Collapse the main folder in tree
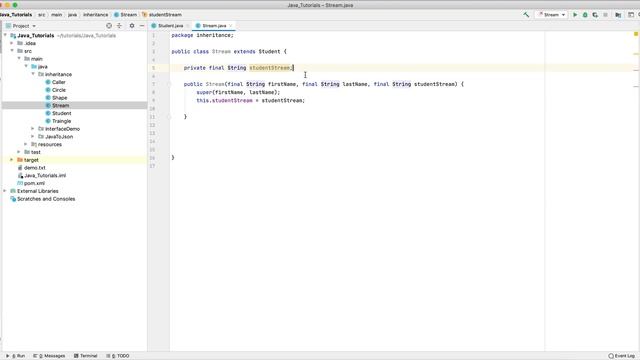Screen dimensions: 640x360 tap(19, 59)
